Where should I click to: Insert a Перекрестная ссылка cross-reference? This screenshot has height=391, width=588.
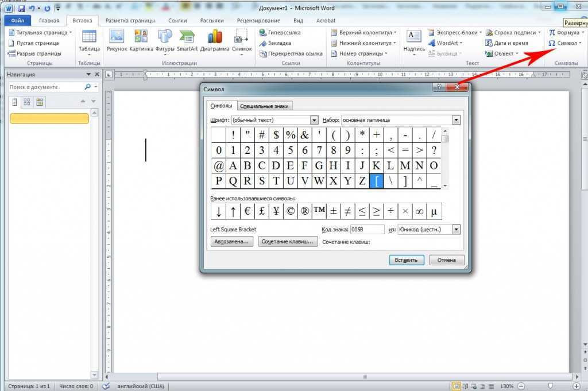[291, 53]
